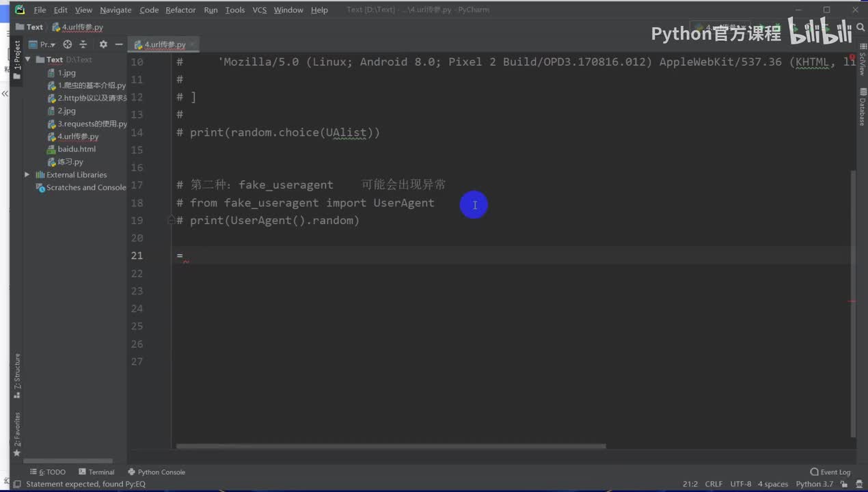
Task: Open the Refactor menu
Action: click(x=180, y=10)
